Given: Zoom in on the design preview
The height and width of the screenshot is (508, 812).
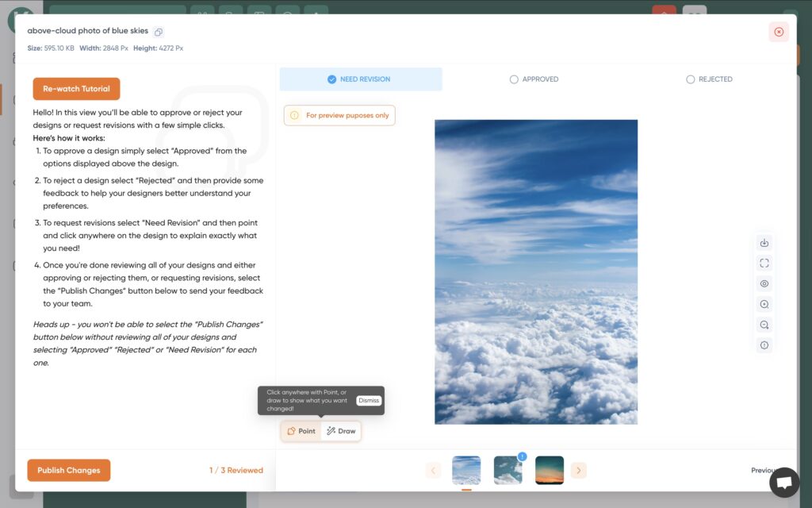Looking at the screenshot, I should (x=764, y=304).
